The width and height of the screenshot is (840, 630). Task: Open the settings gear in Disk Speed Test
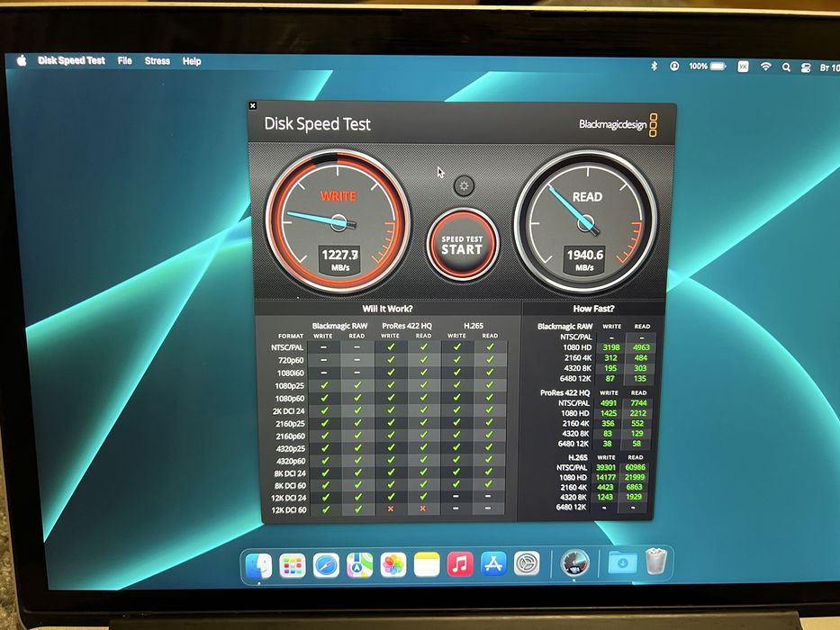464,186
